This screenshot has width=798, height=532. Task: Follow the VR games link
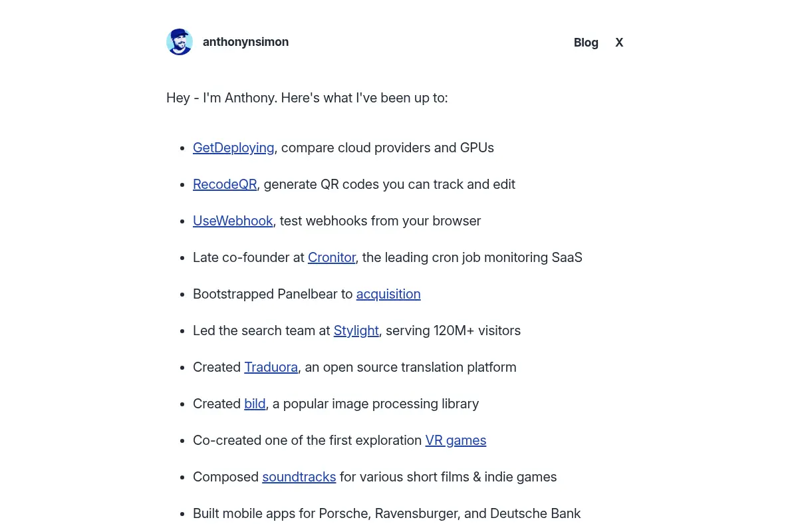click(x=456, y=440)
